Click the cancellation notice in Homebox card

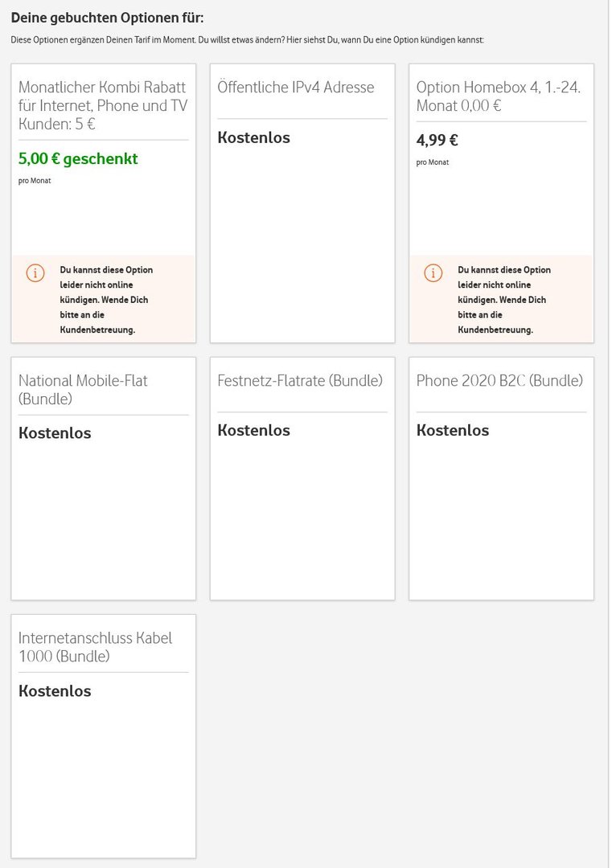click(504, 300)
